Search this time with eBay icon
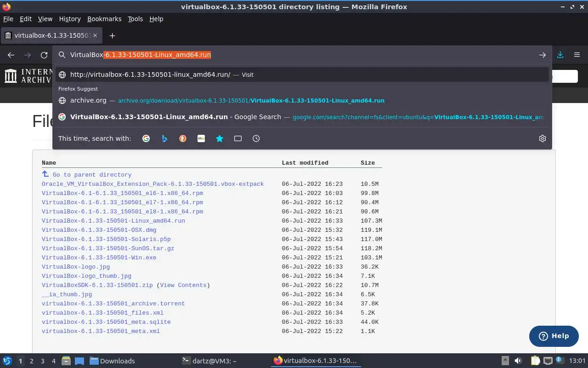The width and height of the screenshot is (588, 368). 201,138
